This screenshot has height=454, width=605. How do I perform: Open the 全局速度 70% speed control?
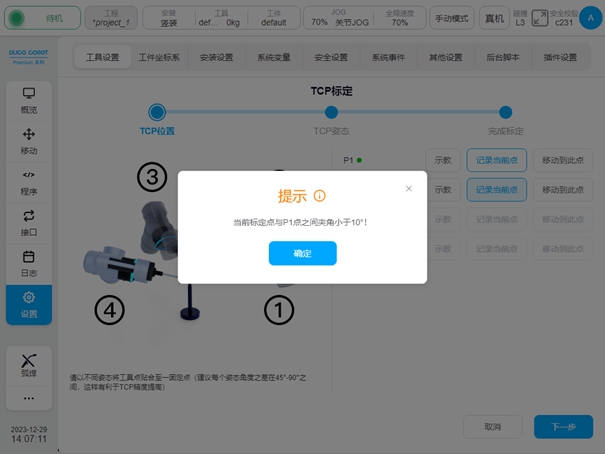pyautogui.click(x=399, y=18)
